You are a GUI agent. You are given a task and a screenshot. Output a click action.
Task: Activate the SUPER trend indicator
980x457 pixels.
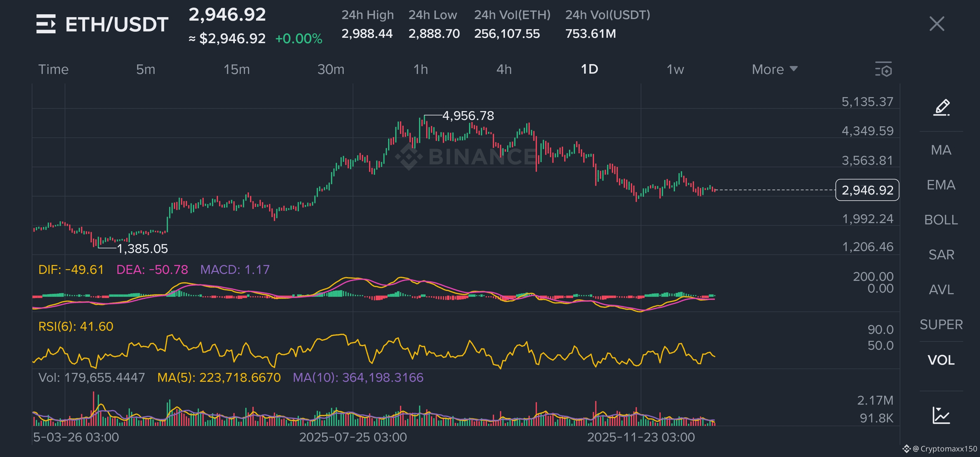click(x=941, y=325)
